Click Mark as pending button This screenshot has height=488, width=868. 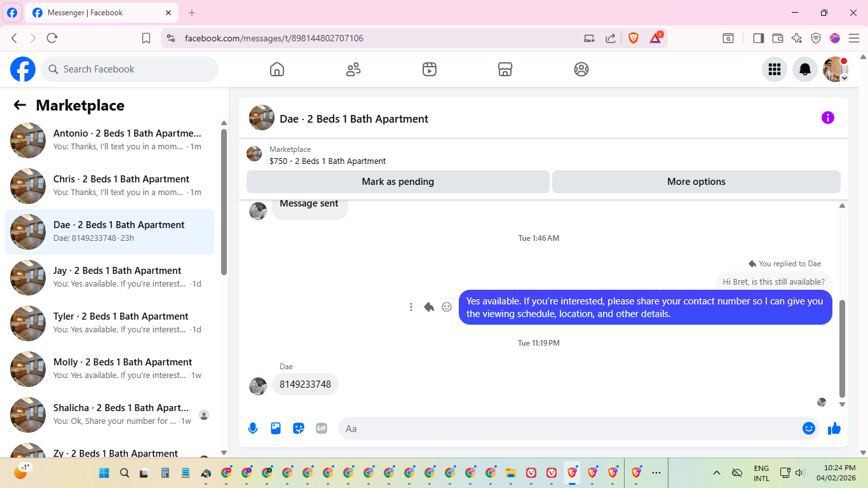(398, 182)
